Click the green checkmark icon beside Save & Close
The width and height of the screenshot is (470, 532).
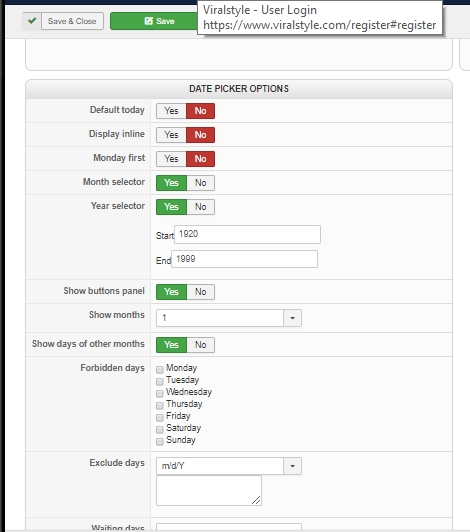(32, 21)
